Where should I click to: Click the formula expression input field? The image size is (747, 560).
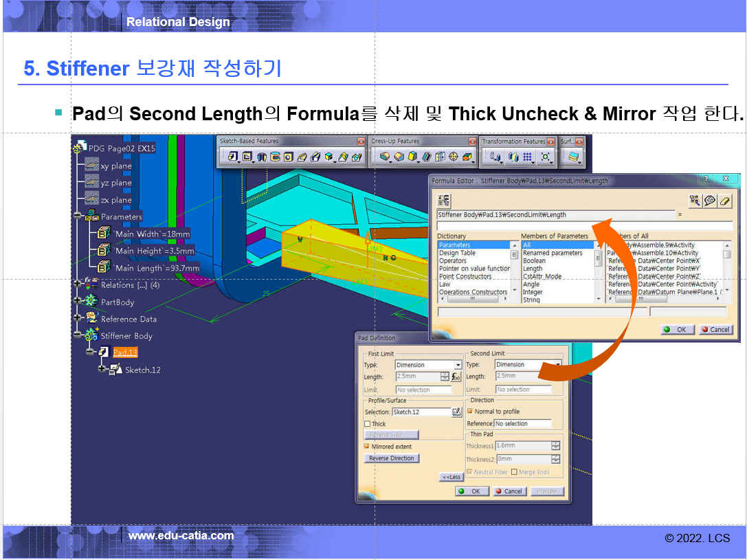click(584, 225)
